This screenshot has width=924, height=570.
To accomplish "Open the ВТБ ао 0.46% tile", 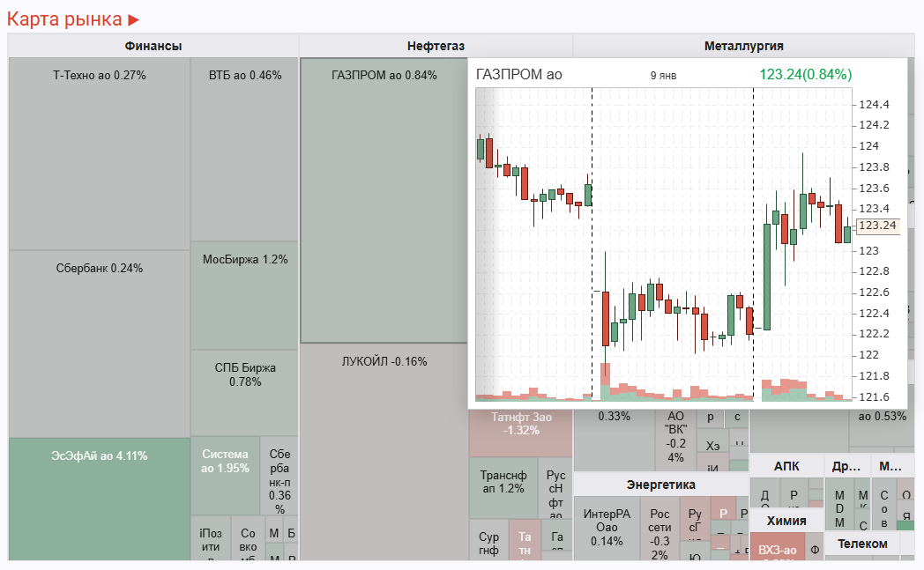I will coord(244,149).
